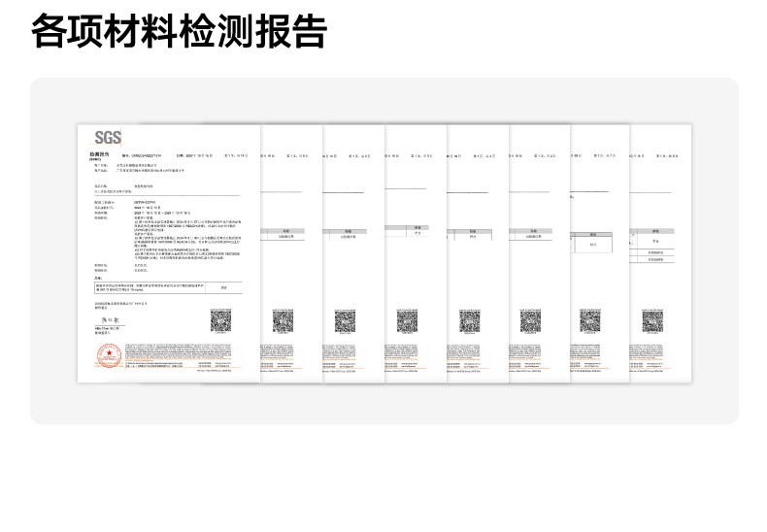Screen dimensions: 767x532
Task: Click the QR code on the rightmost report page
Action: (x=652, y=321)
